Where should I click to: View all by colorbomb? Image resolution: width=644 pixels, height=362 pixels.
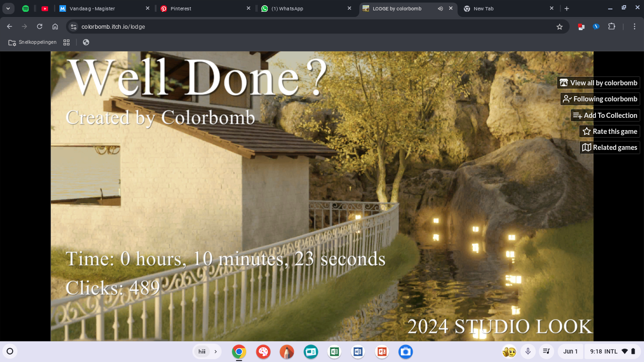(x=598, y=83)
